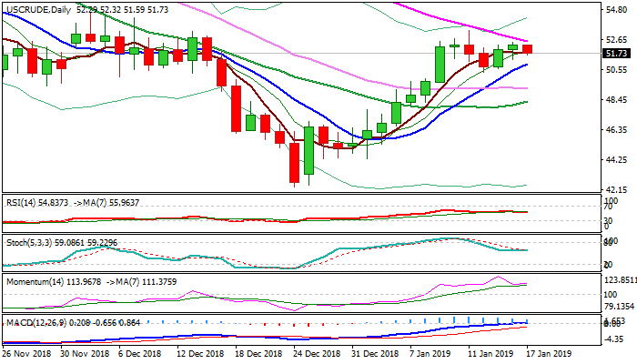This screenshot has width=637, height=364.
Task: Click the USCRUDE,Daily chart title
Action: click(x=38, y=7)
